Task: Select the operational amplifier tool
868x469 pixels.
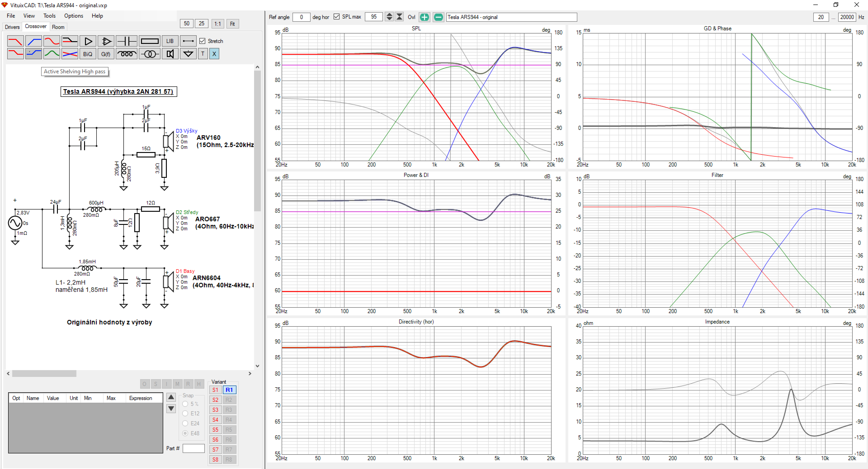Action: tap(106, 41)
